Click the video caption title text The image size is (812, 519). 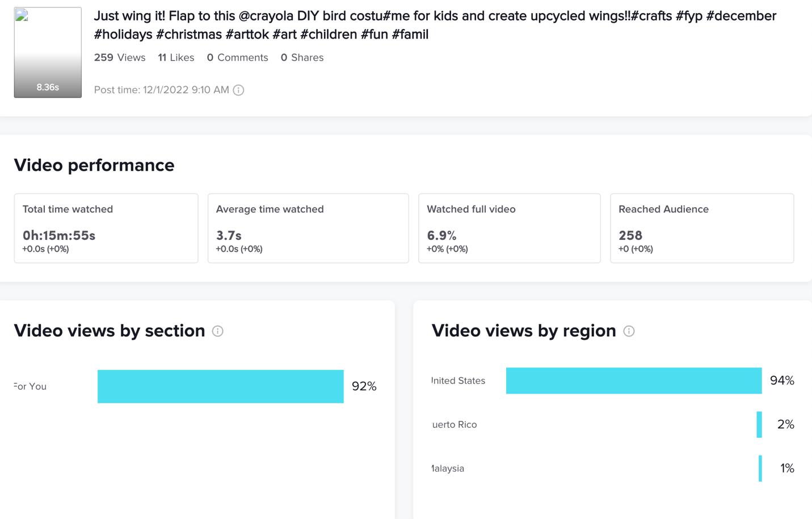(435, 25)
